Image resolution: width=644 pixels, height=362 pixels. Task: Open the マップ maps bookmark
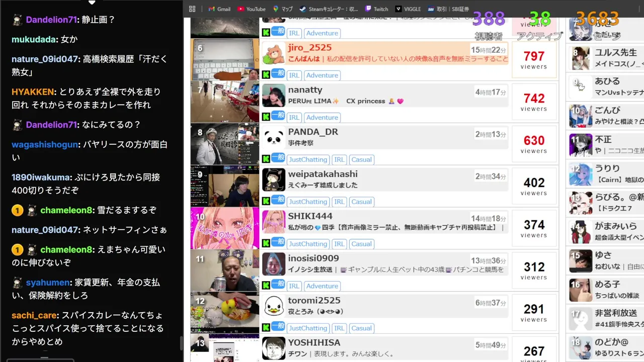(282, 9)
